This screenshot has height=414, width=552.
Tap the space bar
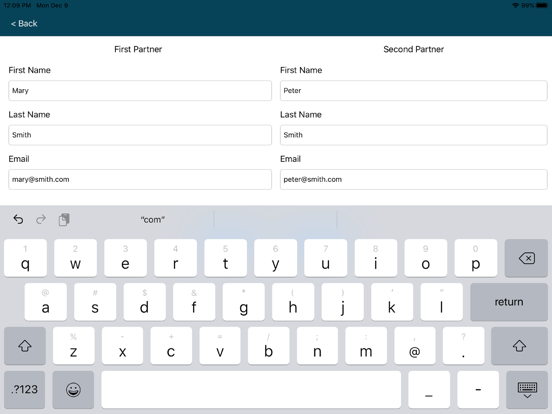coord(251,390)
